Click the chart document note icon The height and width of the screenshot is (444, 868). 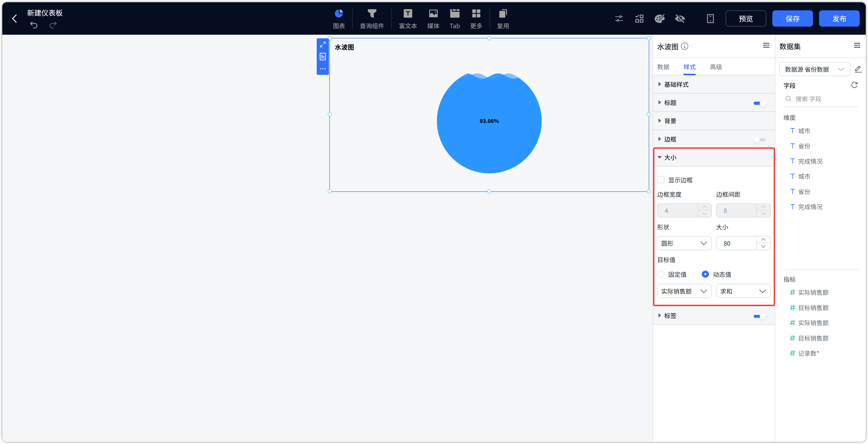click(x=323, y=57)
